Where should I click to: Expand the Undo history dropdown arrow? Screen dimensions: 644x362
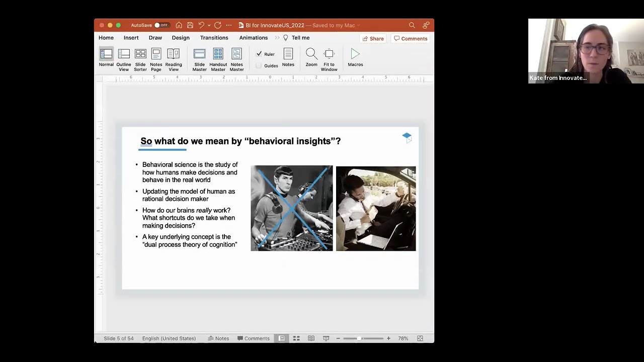click(x=209, y=25)
